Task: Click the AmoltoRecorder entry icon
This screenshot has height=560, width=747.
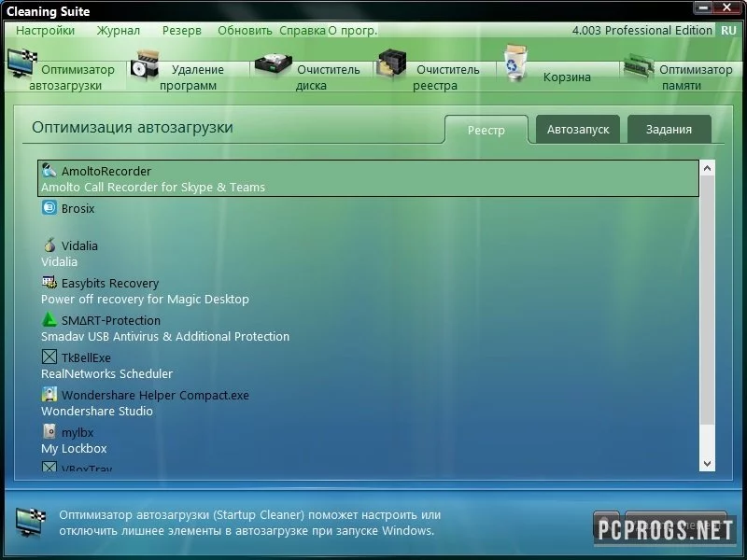Action: [49, 171]
